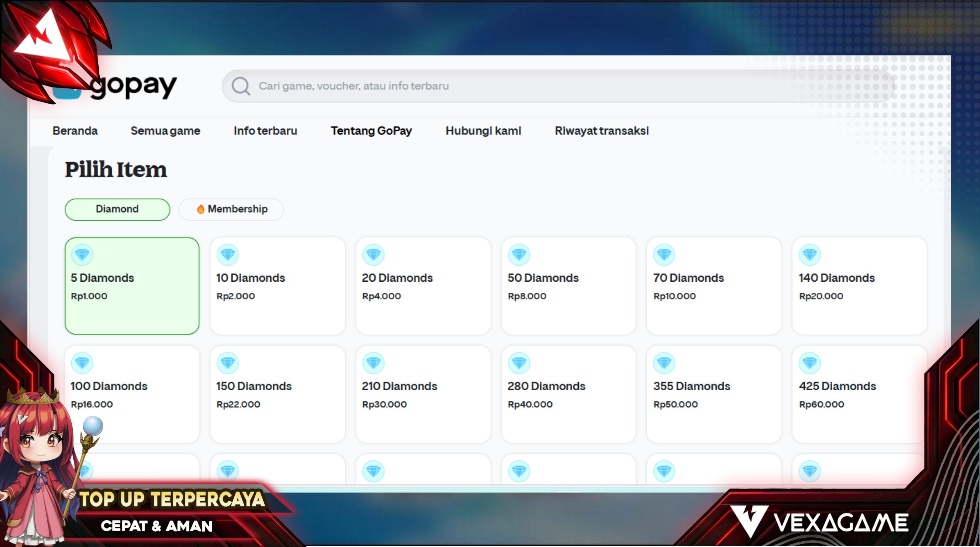
Task: Select the 20 Diamonds Rp4.000 option
Action: click(423, 286)
